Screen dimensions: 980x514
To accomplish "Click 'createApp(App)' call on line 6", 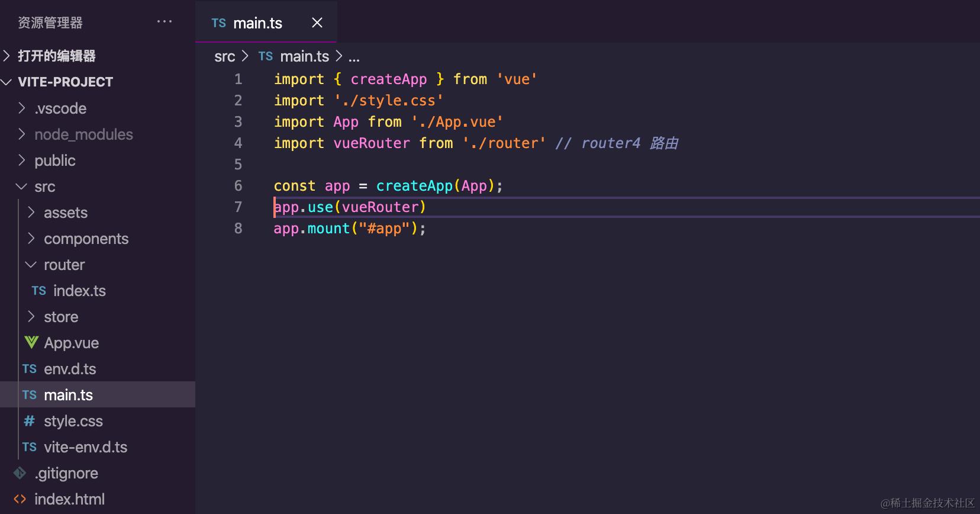I will click(x=436, y=186).
